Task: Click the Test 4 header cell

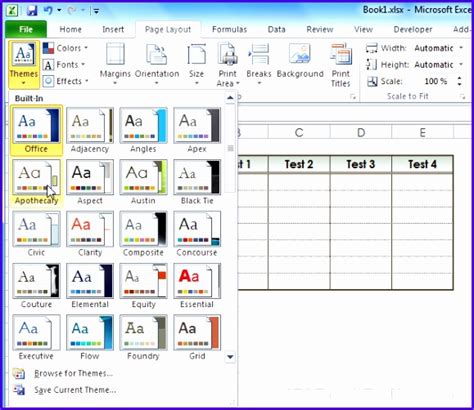Action: coord(422,164)
